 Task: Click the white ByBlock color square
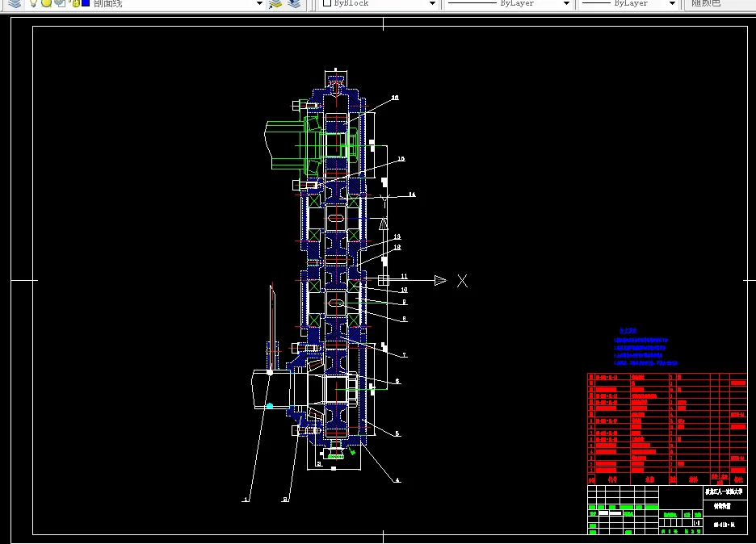[327, 3]
